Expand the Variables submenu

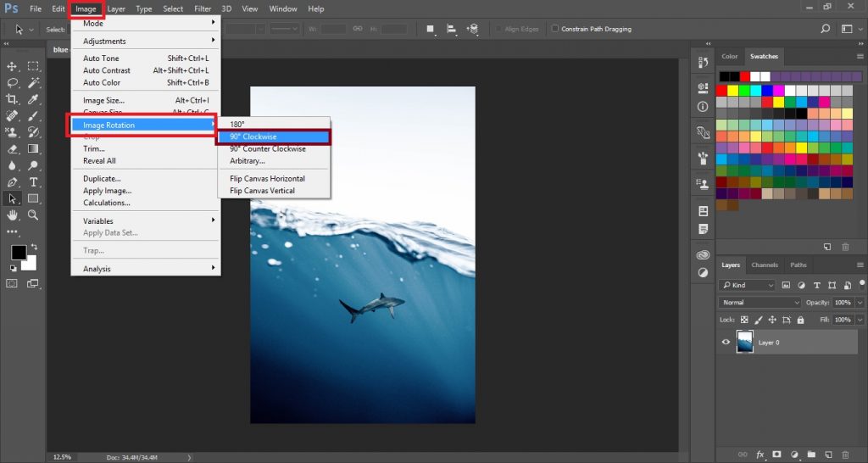pos(146,220)
